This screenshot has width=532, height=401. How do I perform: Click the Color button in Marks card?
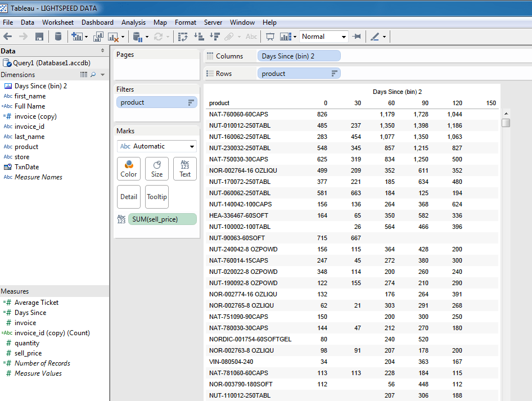[x=129, y=169]
